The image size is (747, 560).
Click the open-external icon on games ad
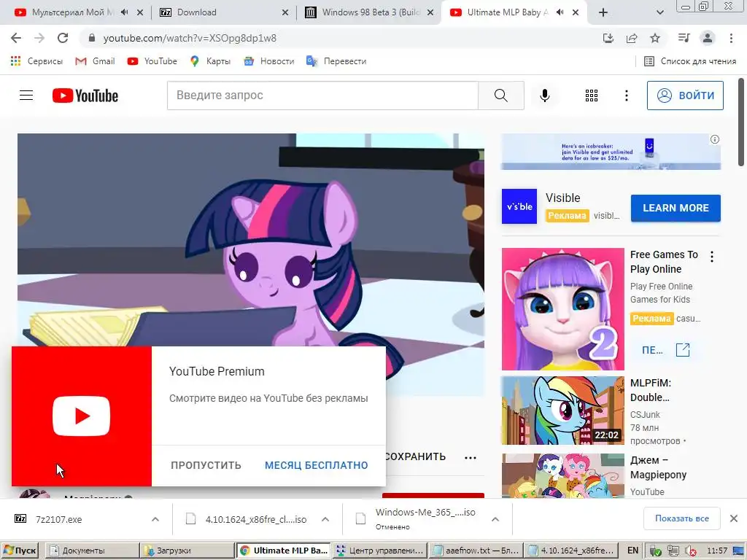tap(683, 350)
